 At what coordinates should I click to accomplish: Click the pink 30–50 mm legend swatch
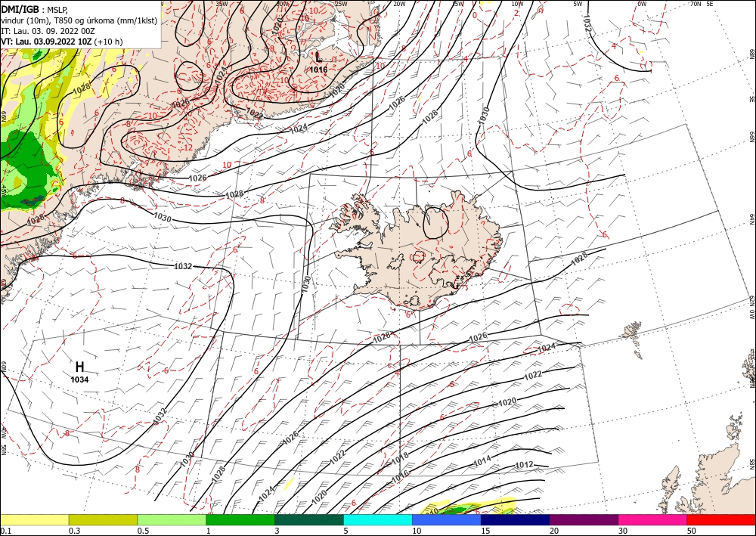653,519
